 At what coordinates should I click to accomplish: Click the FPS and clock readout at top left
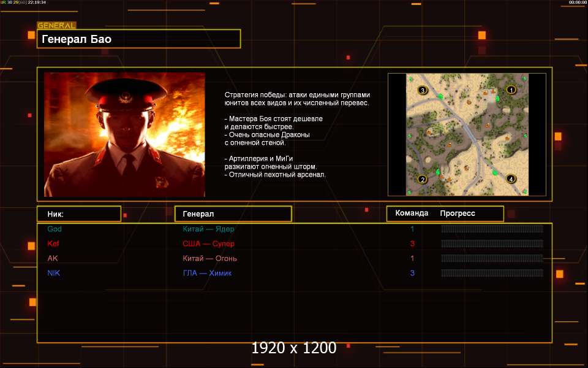coord(23,2)
